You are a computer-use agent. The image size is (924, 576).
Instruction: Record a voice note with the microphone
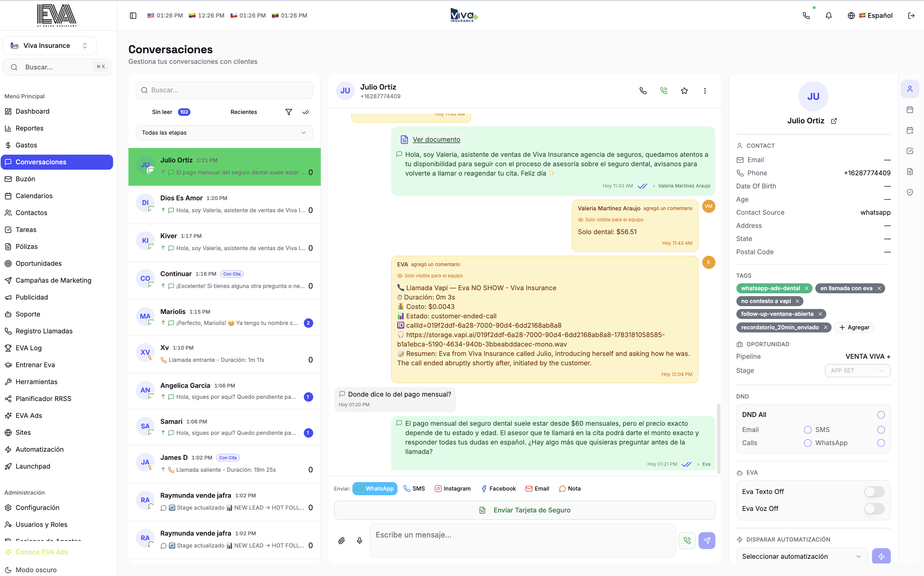pos(360,541)
